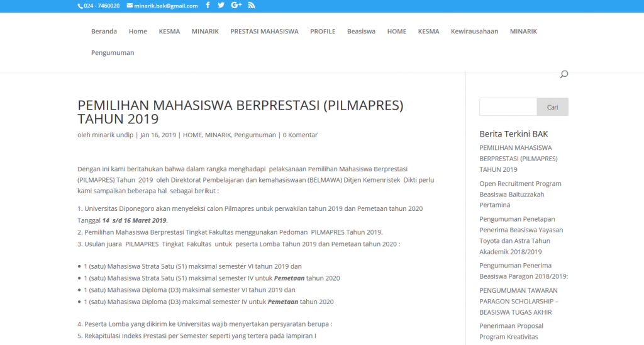644x345 pixels.
Task: Select PRESTASI MAHASISWA in the navigation
Action: click(x=264, y=31)
